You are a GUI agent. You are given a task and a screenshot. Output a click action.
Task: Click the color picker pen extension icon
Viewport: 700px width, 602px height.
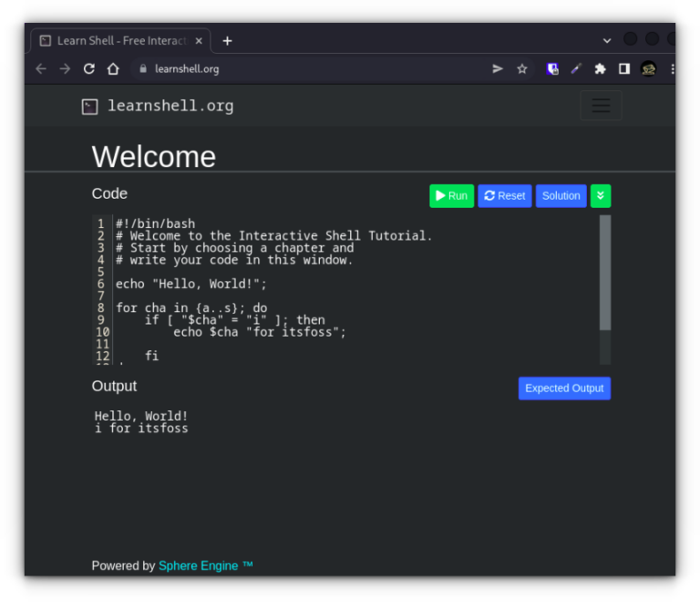click(576, 68)
